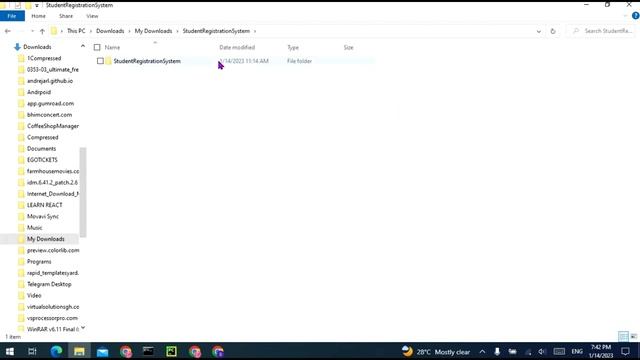Click StudentRegistrationSystem breadcrumb segment
This screenshot has width=640, height=360.
point(216,31)
